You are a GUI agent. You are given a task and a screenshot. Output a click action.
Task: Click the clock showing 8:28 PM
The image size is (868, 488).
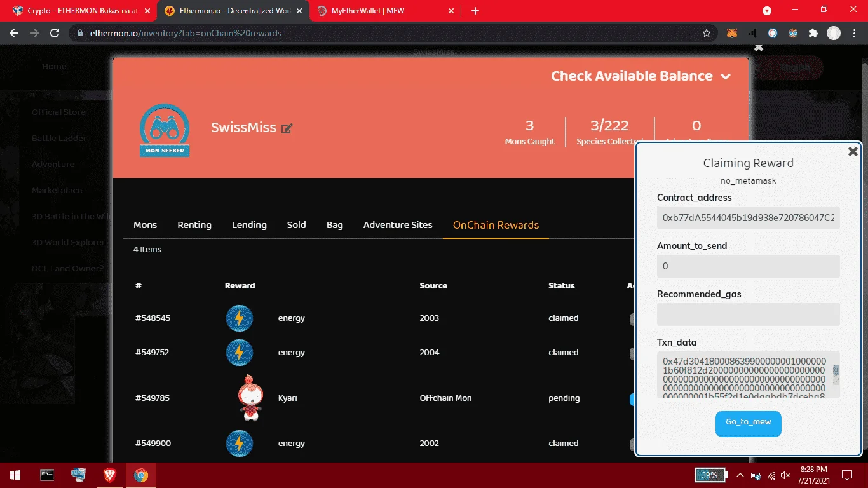815,470
